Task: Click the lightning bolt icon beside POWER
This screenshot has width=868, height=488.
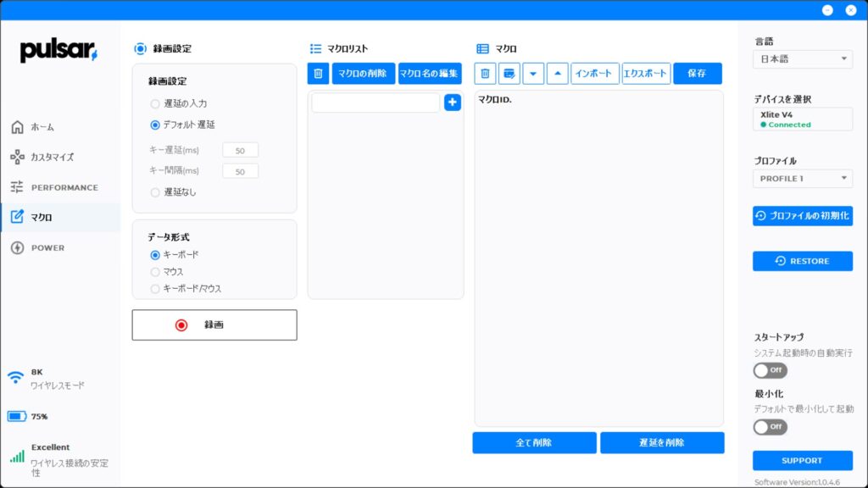Action: (x=17, y=248)
